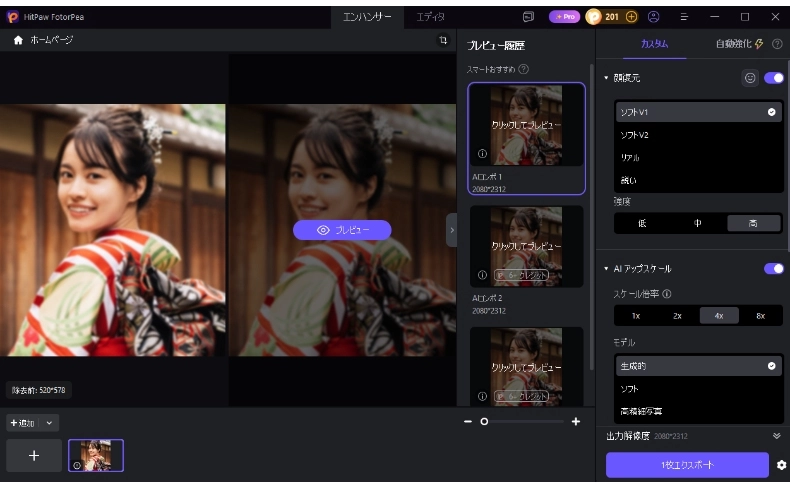Adjust the zoom slider handle
This screenshot has height=488, width=790.
(x=484, y=422)
